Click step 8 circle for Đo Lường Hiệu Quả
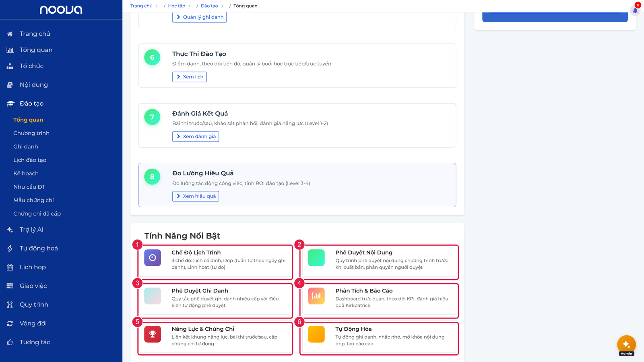Image resolution: width=644 pixels, height=362 pixels. point(152,177)
